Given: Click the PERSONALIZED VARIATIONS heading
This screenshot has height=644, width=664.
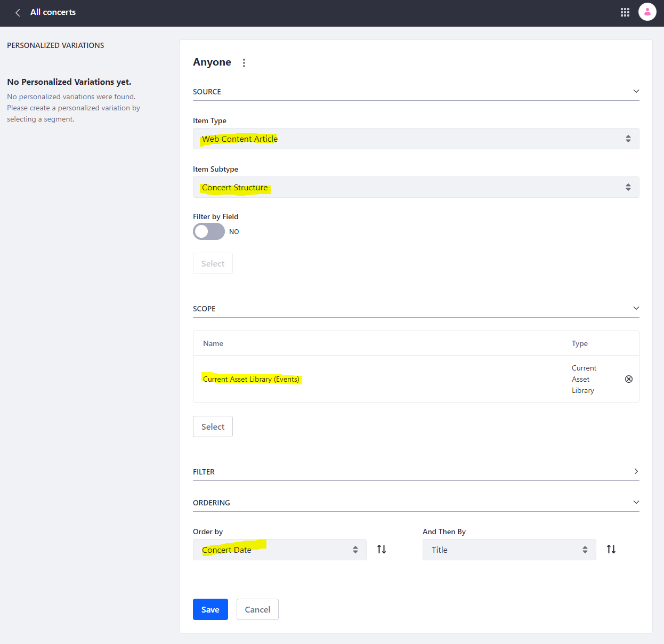Looking at the screenshot, I should click(x=55, y=45).
